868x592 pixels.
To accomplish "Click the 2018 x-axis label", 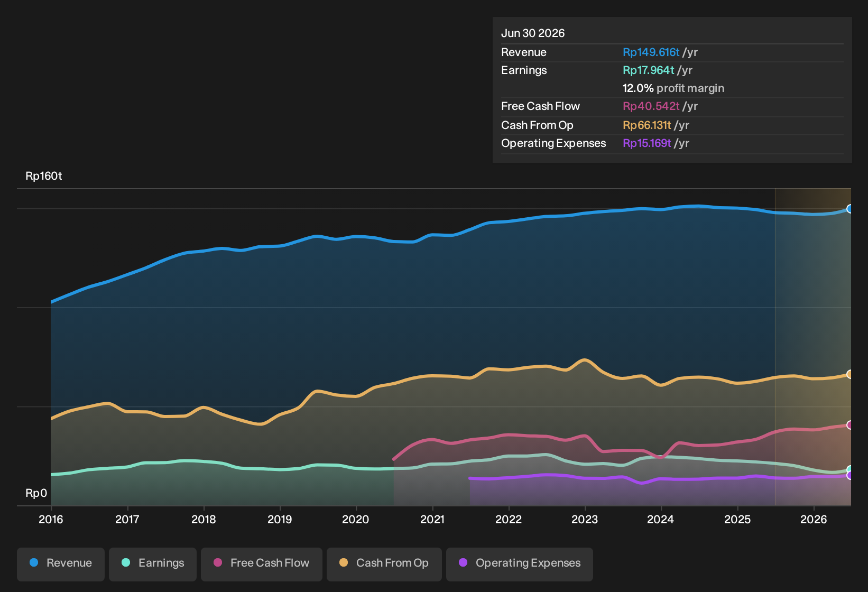I will [204, 520].
